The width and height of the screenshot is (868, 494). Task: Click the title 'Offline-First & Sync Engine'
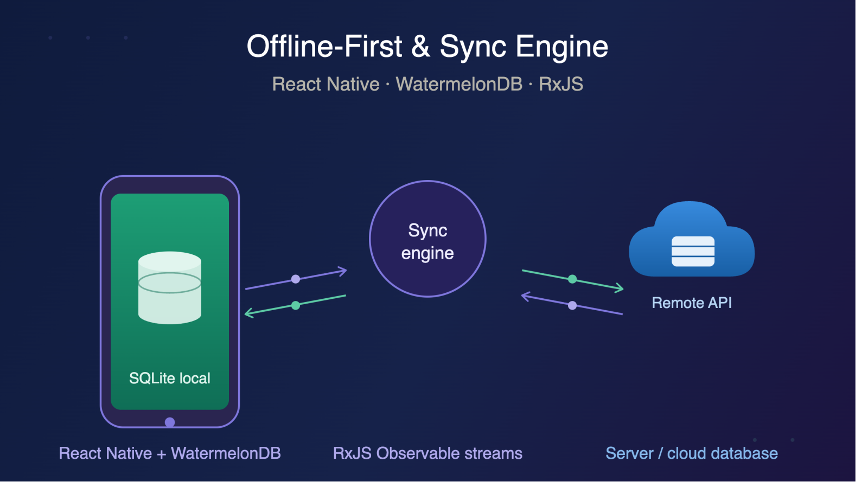tap(427, 47)
